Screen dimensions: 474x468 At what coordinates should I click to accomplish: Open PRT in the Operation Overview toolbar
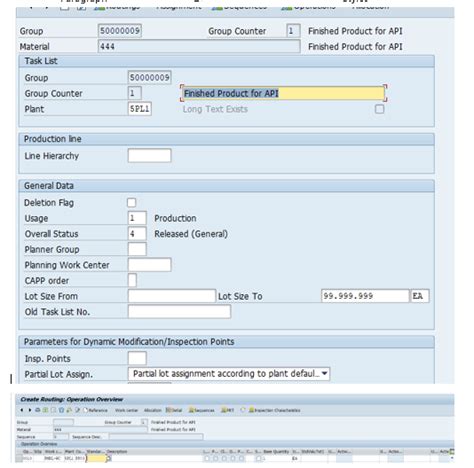tap(227, 410)
